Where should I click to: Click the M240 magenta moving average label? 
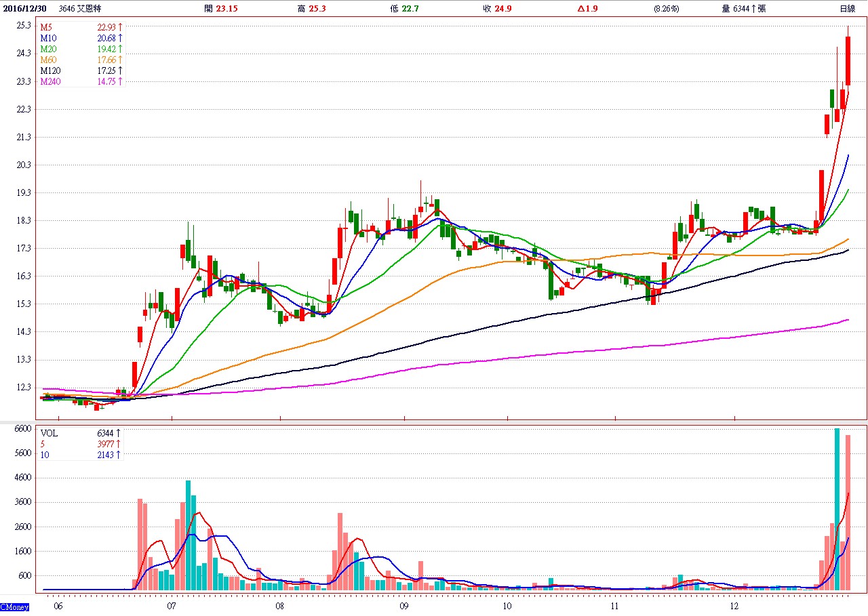pos(50,81)
